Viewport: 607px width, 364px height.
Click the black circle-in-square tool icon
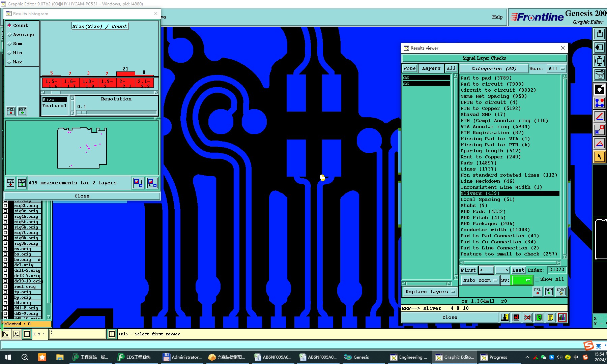[600, 89]
